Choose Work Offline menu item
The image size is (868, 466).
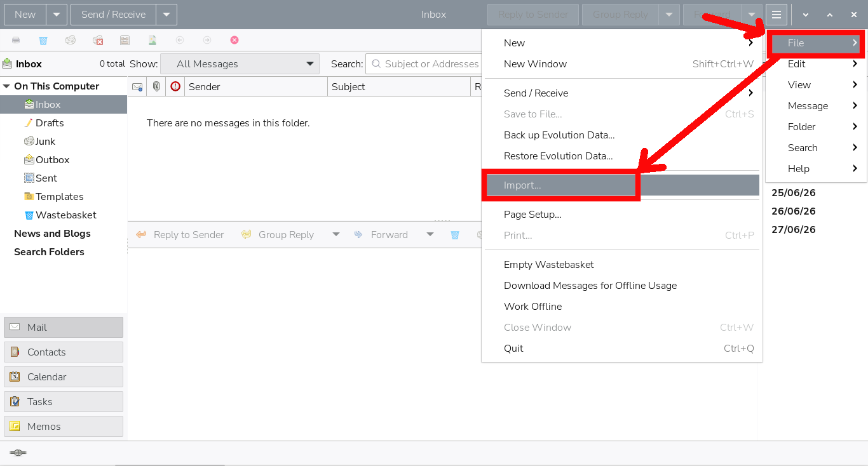[x=622, y=307]
